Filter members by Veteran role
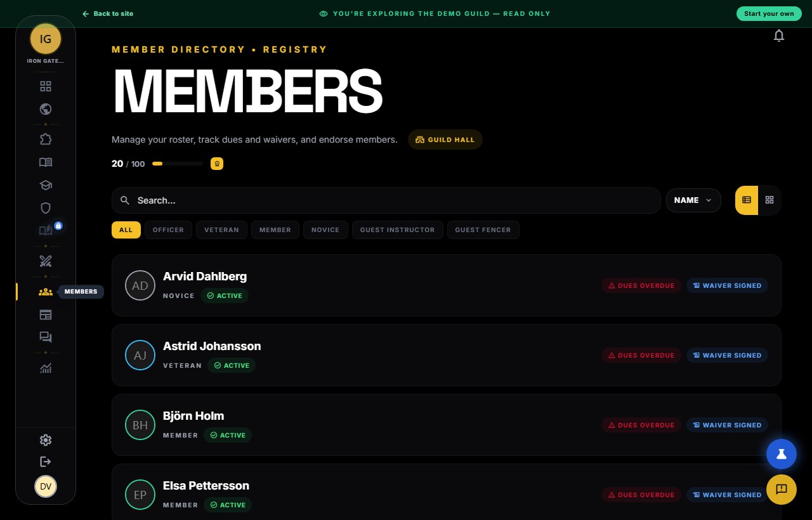Image resolution: width=812 pixels, height=520 pixels. tap(221, 230)
